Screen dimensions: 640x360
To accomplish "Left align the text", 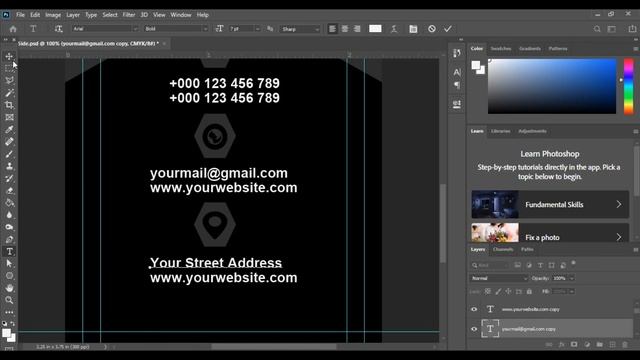I will click(333, 29).
